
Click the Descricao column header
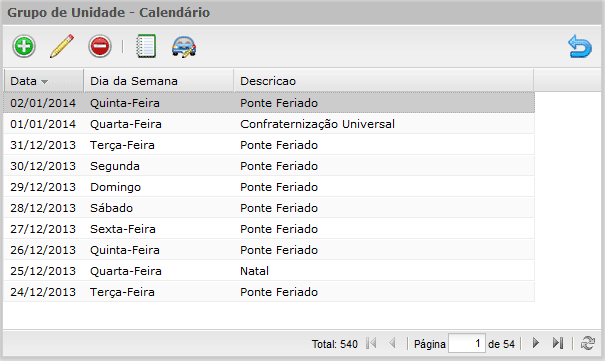pyautogui.click(x=384, y=81)
